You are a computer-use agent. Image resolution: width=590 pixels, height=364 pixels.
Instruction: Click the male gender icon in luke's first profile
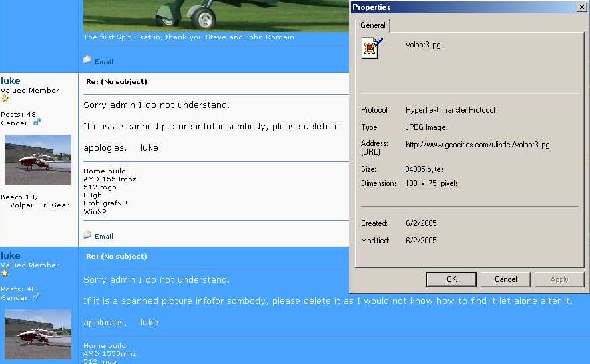(37, 123)
